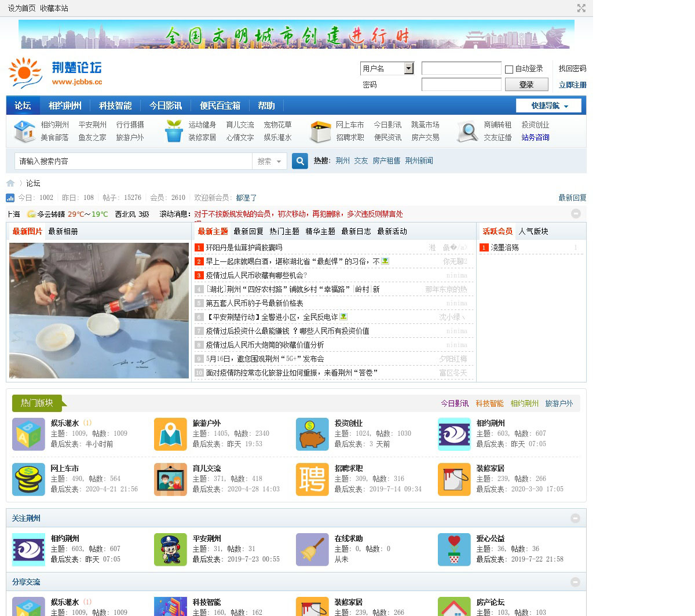Click the statistics bar chart icon
The image size is (695, 616).
[x=10, y=198]
